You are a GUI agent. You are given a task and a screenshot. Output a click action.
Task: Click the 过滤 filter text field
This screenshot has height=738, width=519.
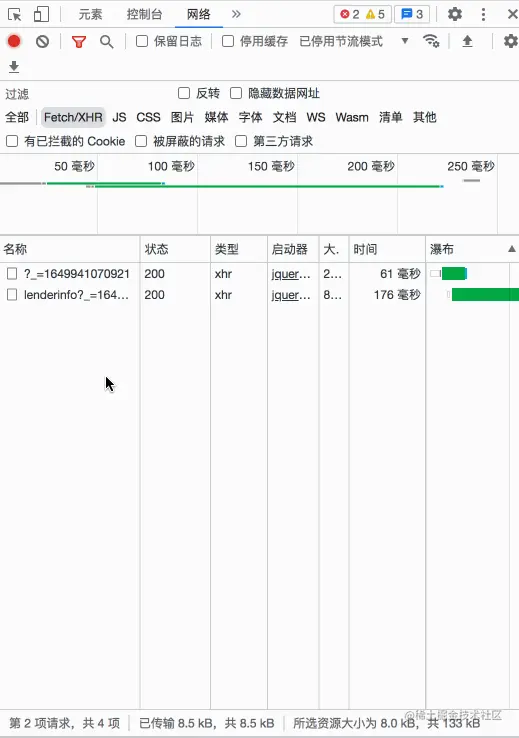coord(89,94)
